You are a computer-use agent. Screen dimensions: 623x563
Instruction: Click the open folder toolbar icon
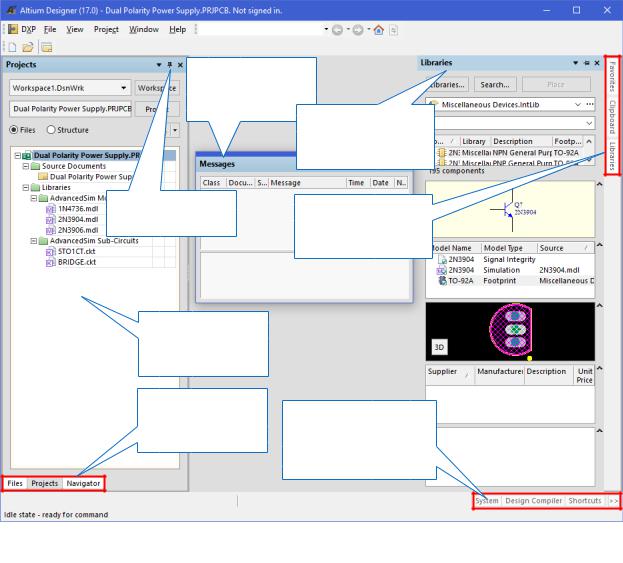coord(28,47)
